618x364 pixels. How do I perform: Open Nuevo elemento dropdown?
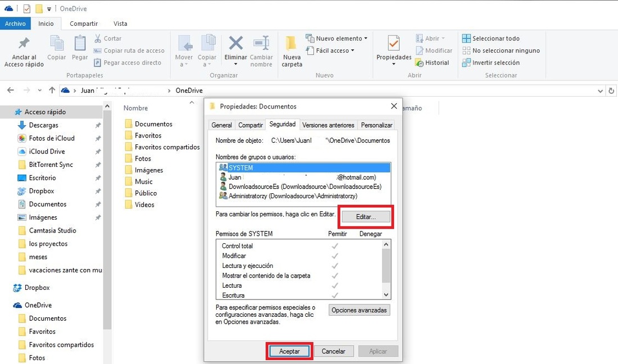click(337, 38)
